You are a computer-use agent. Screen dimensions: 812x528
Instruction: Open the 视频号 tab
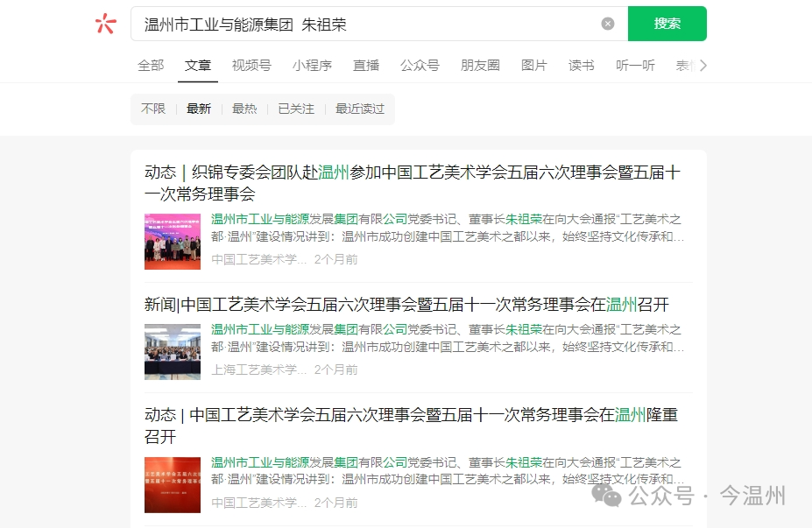click(x=251, y=65)
